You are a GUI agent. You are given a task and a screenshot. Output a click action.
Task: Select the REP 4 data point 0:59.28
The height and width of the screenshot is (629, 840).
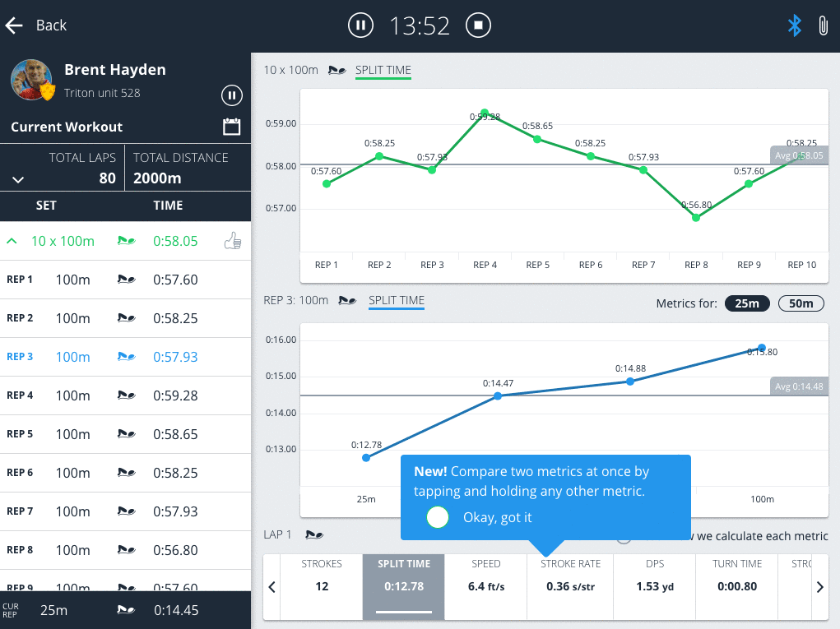tap(485, 113)
